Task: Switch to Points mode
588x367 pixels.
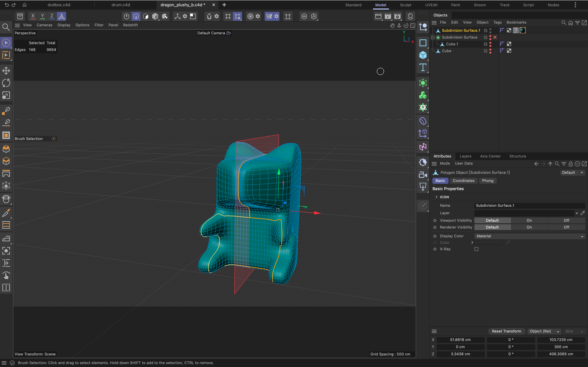Action: pos(126,16)
